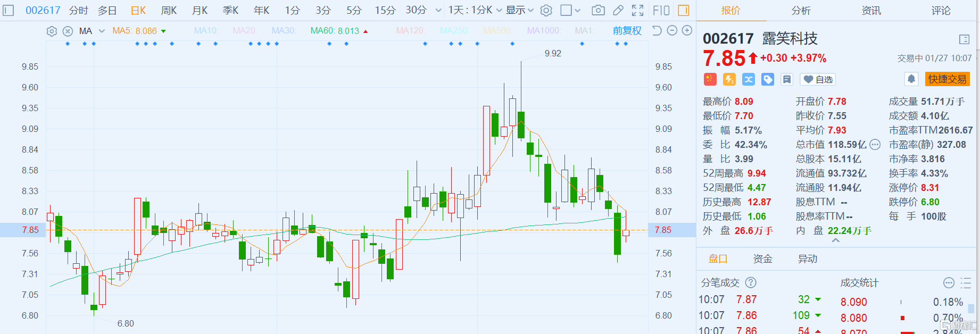Open the 评论 comments tab
Screen dimensions: 980x334
point(941,10)
